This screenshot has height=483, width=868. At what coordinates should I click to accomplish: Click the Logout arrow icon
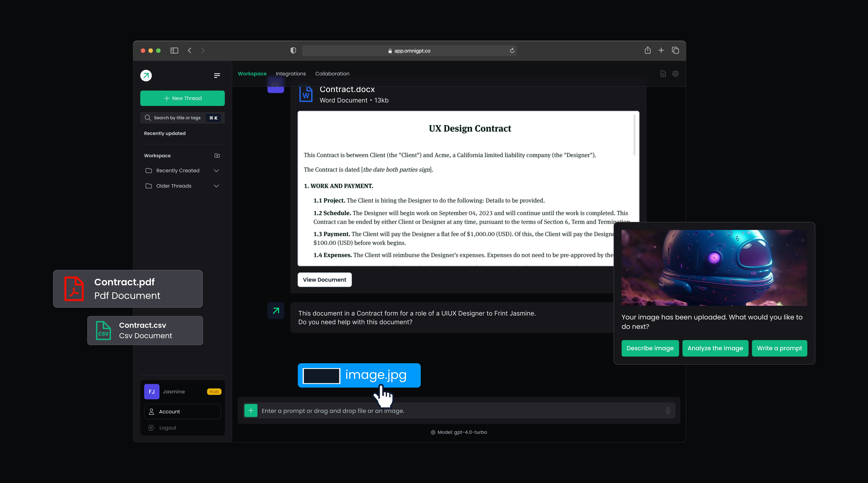tap(152, 428)
